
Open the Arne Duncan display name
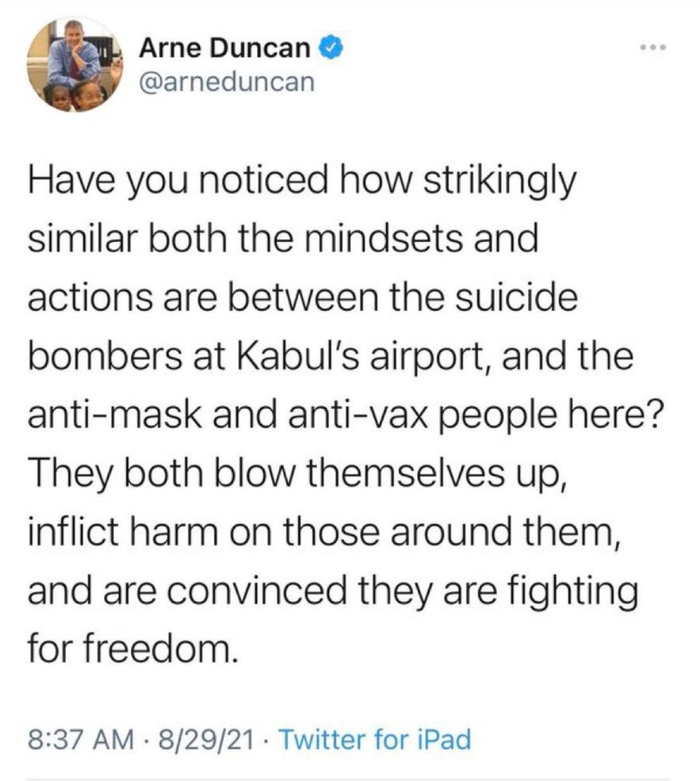(225, 48)
